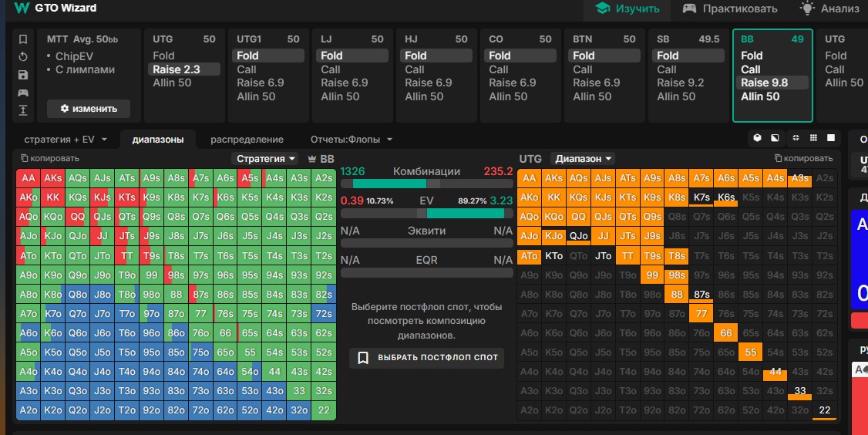Click QJo cell in UTG range matrix

pos(578,236)
